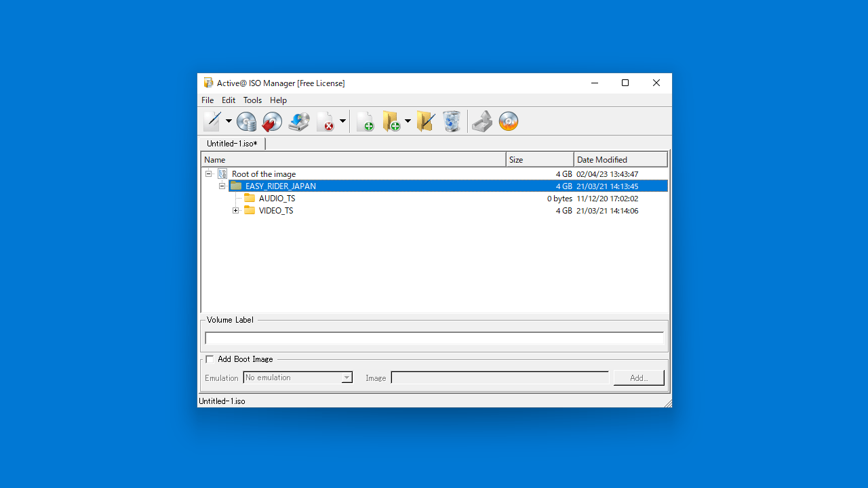Click the add file icon with green plus
The height and width of the screenshot is (488, 868).
(366, 121)
